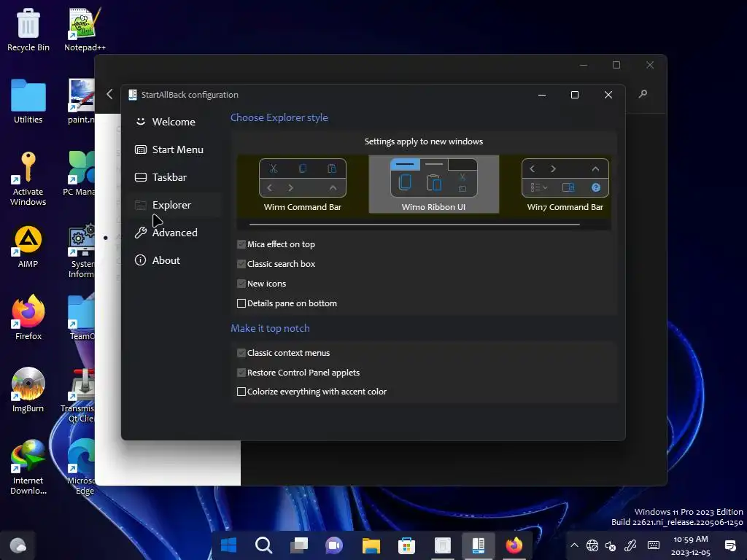Click the back arrow in background window
Screen dimensions: 747x560
[109, 94]
